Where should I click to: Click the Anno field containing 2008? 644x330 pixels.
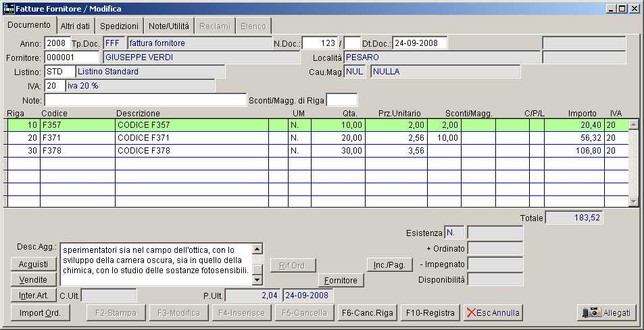[x=57, y=43]
